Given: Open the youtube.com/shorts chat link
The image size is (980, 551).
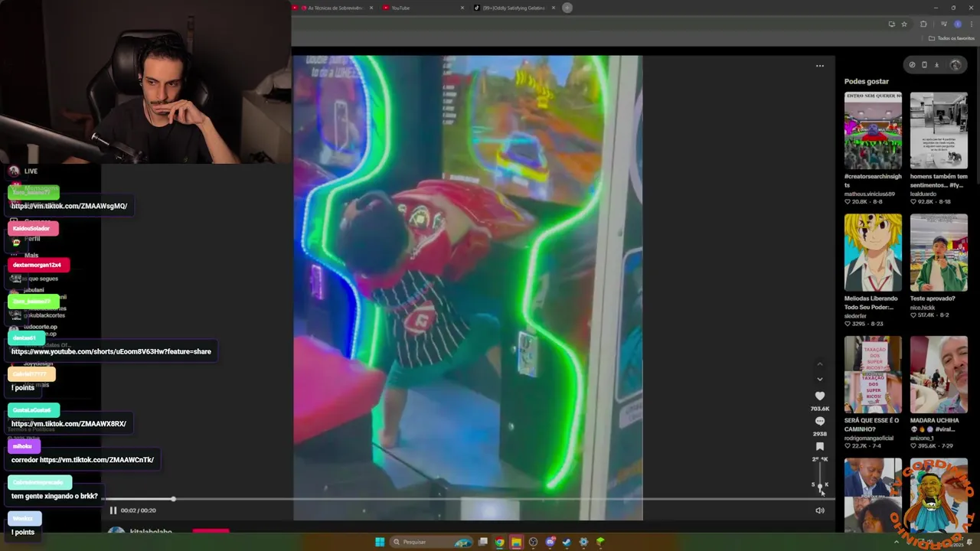Looking at the screenshot, I should pyautogui.click(x=111, y=351).
